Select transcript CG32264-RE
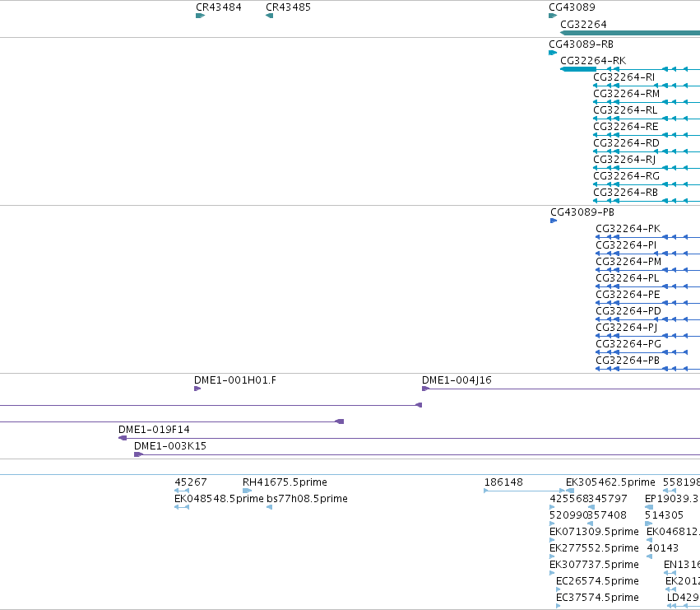700x610 pixels. pyautogui.click(x=625, y=127)
